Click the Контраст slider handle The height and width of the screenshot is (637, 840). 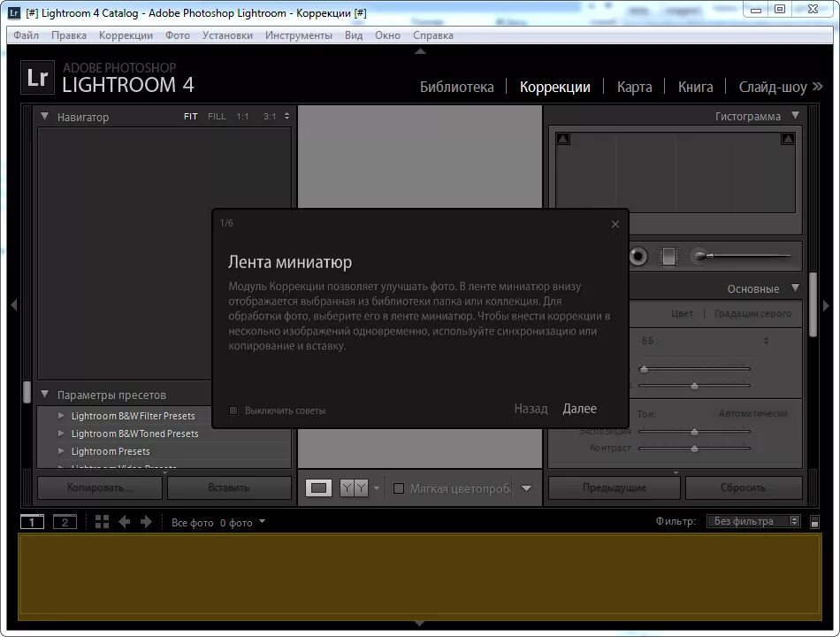(694, 449)
